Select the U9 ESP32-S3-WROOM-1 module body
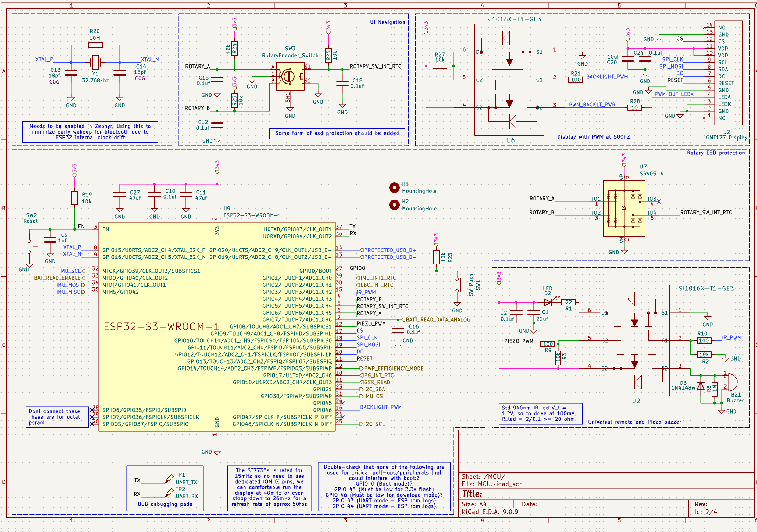The height and width of the screenshot is (532, 757). (x=217, y=327)
